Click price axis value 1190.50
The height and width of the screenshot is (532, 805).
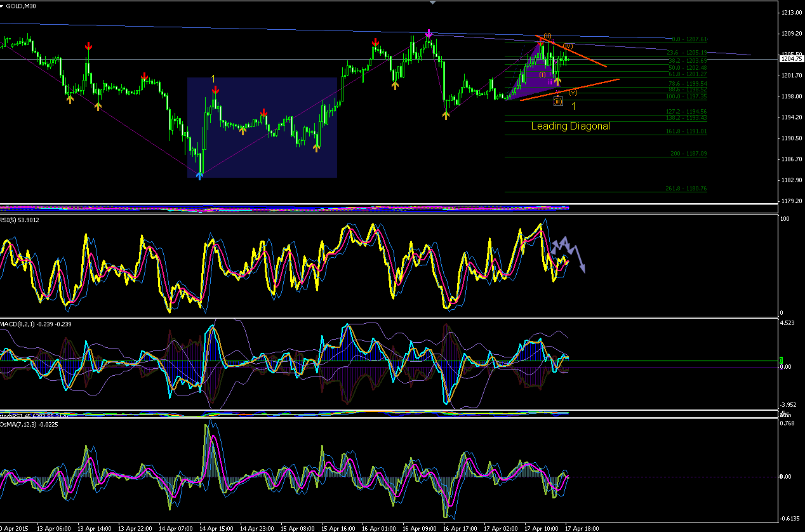pyautogui.click(x=790, y=138)
